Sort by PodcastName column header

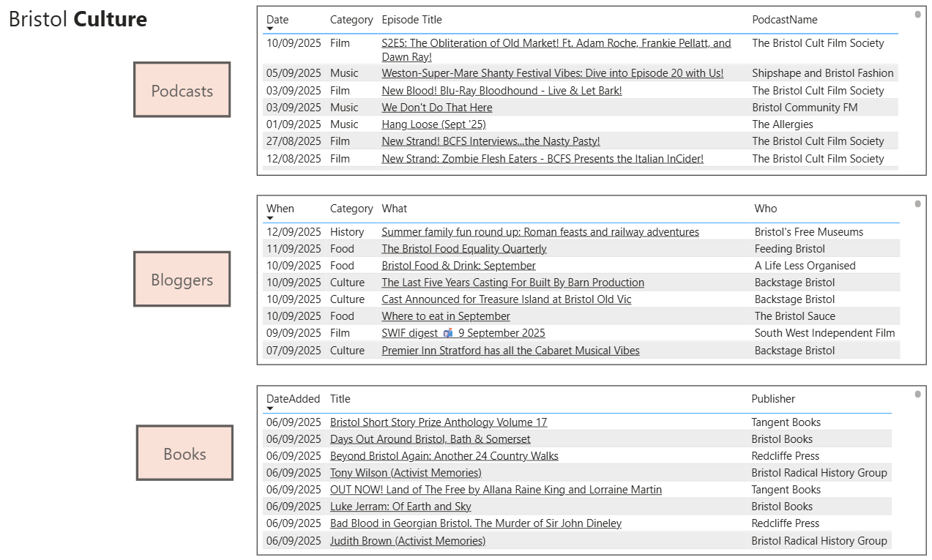[x=785, y=20]
